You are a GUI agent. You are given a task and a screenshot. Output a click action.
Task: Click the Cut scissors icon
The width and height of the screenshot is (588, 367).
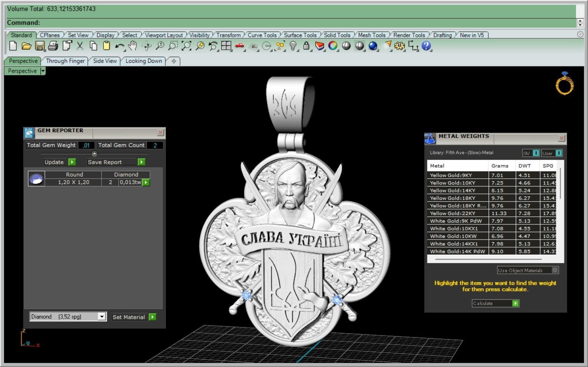tap(80, 46)
